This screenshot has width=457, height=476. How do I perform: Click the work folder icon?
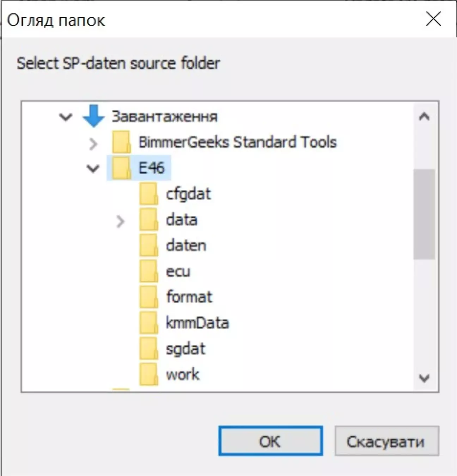[x=148, y=374]
